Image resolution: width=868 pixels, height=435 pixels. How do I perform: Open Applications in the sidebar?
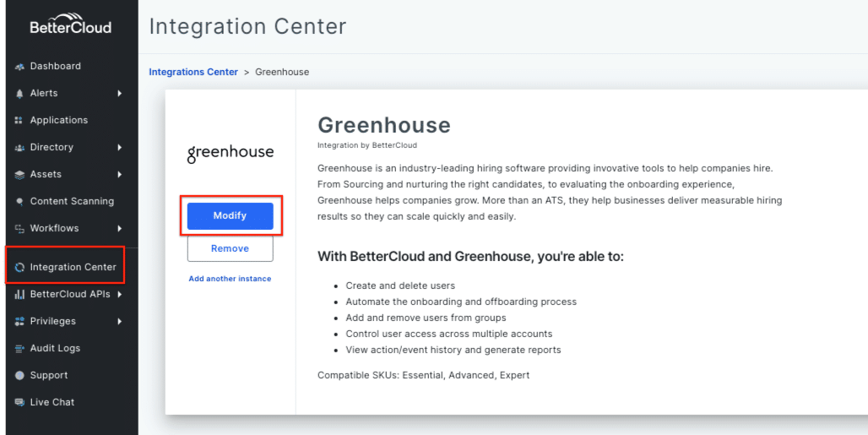click(58, 120)
